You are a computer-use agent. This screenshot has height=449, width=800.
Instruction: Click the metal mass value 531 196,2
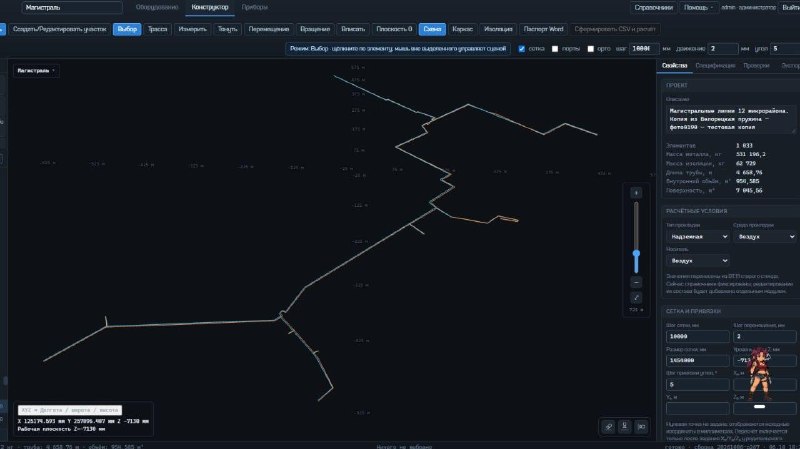point(751,154)
